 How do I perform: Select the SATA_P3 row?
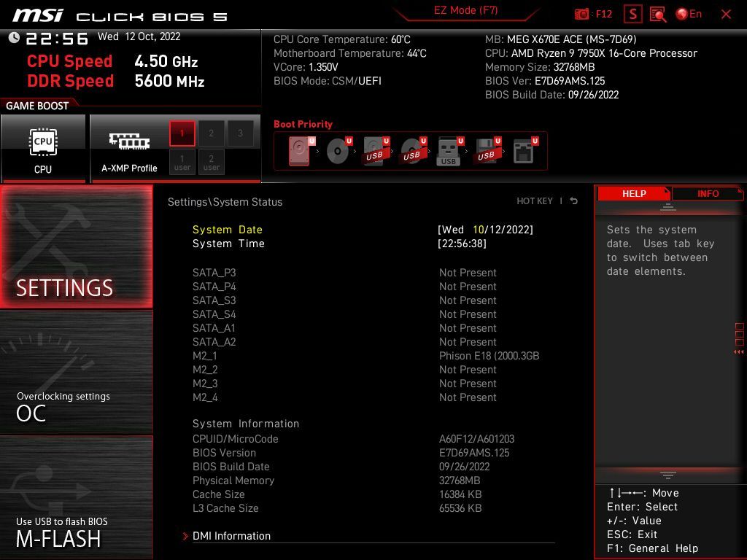point(344,273)
